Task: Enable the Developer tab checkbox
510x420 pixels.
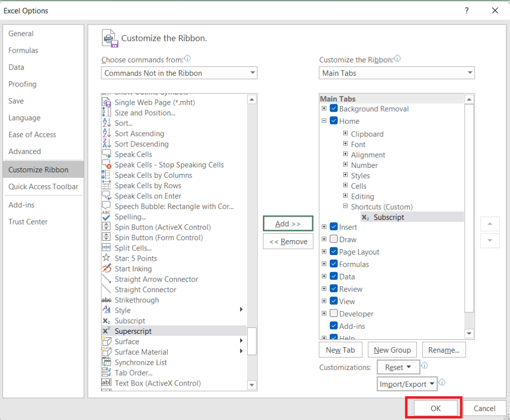Action: coord(334,313)
